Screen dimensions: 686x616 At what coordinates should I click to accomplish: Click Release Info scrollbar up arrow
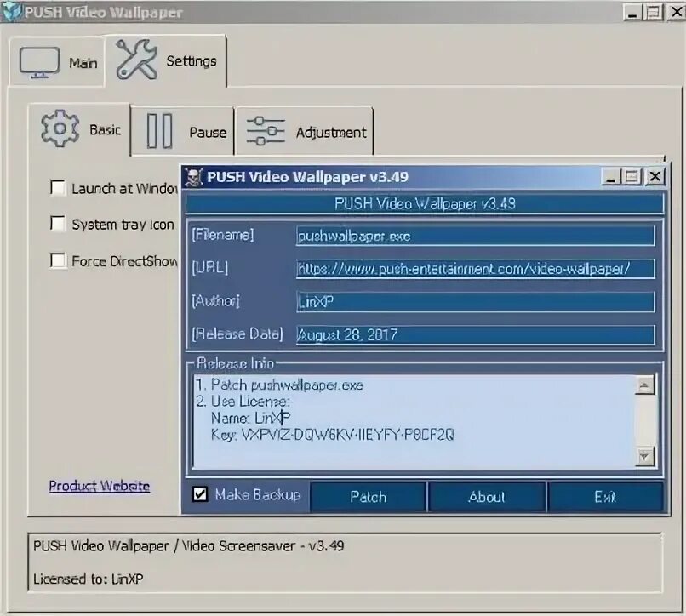pyautogui.click(x=644, y=385)
